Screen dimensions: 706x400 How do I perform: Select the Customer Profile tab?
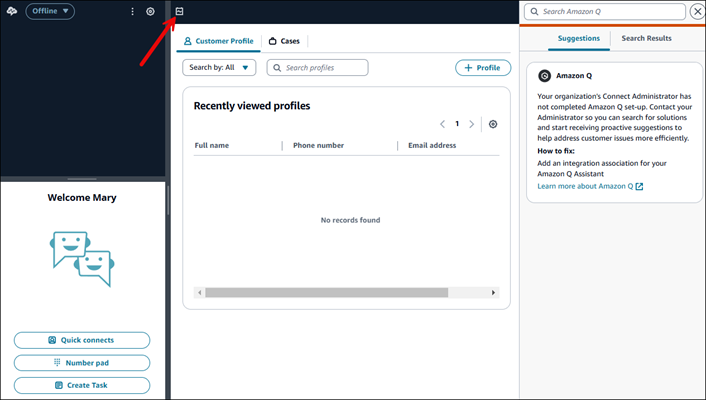(x=218, y=41)
